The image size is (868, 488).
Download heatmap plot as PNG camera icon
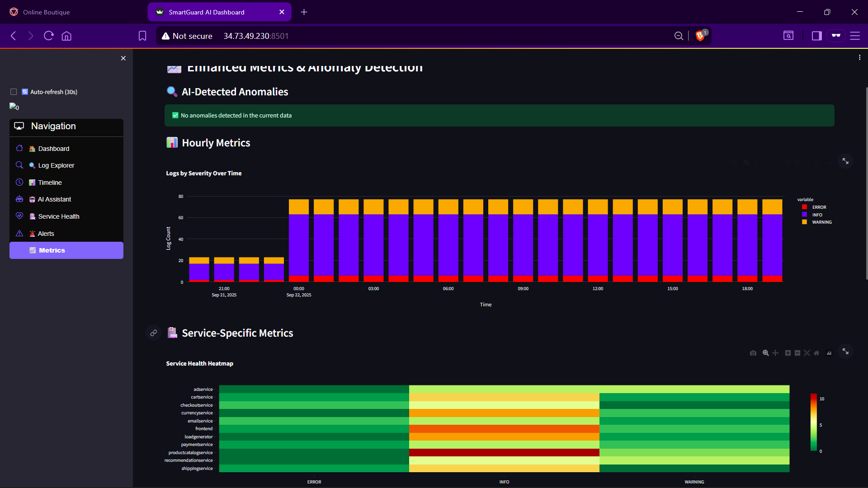click(x=753, y=353)
